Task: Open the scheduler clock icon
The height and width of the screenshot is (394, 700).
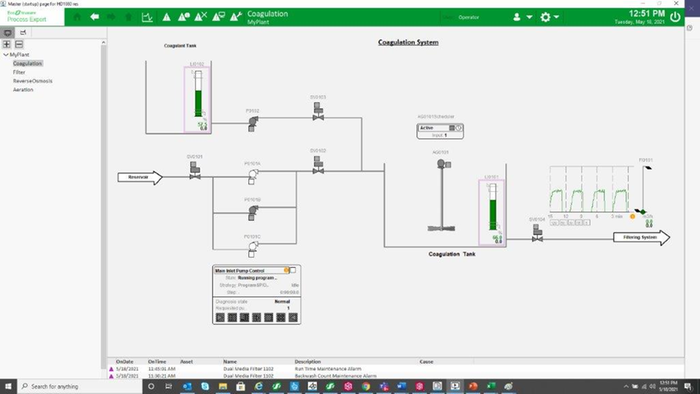Action: [458, 128]
